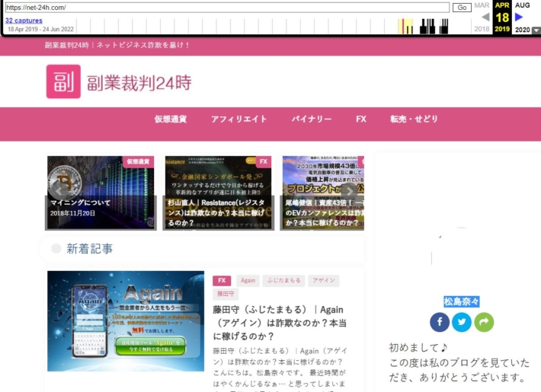Click the carousel next-slide arrow
This screenshot has height=392, width=541.
click(x=349, y=190)
